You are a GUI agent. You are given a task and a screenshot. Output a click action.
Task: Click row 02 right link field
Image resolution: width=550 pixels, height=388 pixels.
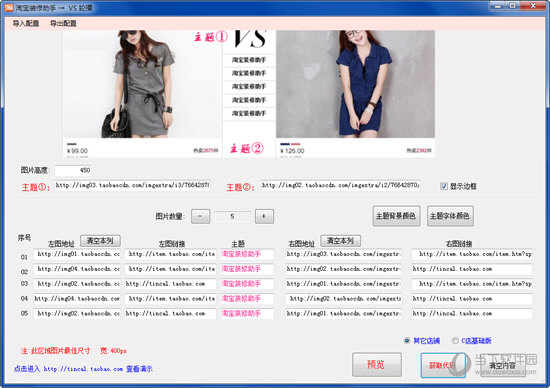pyautogui.click(x=472, y=269)
